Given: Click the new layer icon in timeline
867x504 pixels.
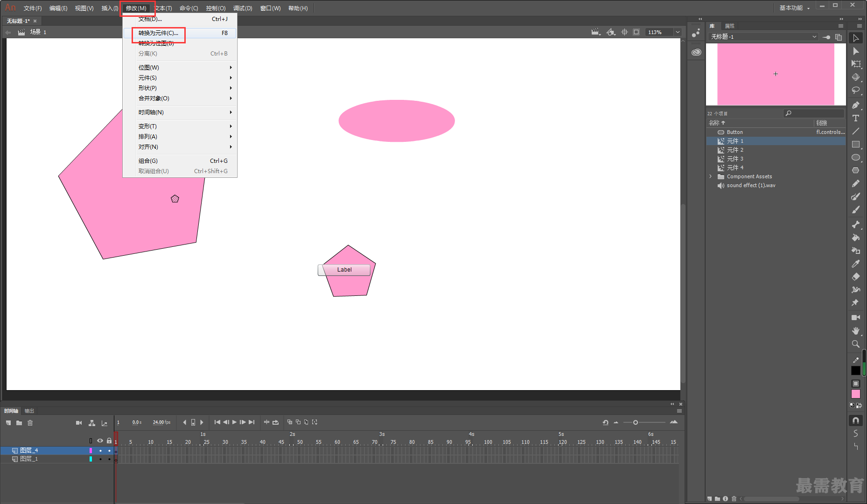Looking at the screenshot, I should (8, 423).
